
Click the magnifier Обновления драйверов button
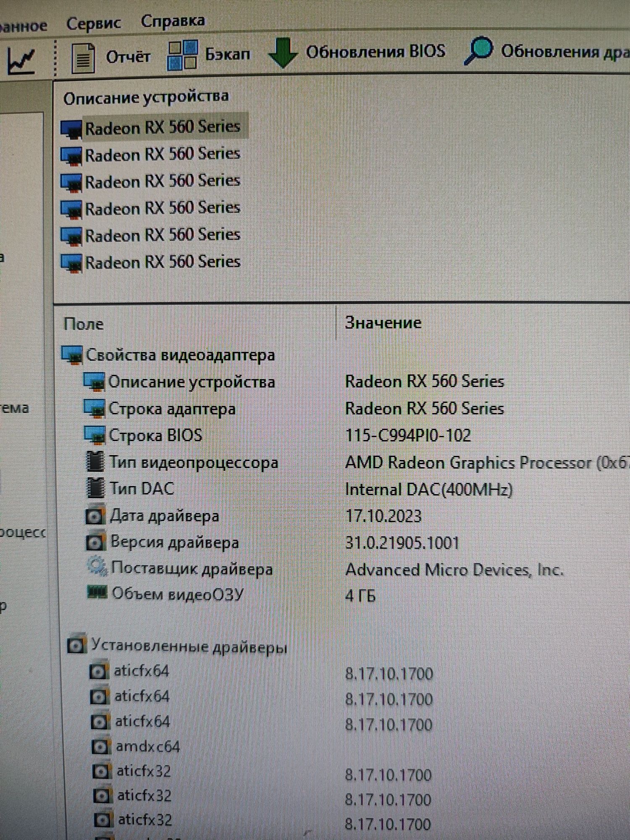click(547, 51)
